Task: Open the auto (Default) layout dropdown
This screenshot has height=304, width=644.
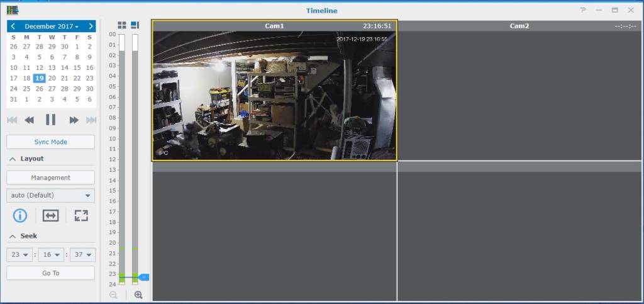Action: [x=50, y=196]
